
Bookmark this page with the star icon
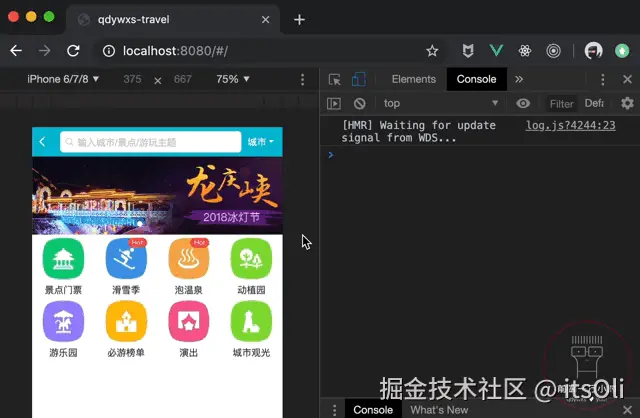[432, 51]
